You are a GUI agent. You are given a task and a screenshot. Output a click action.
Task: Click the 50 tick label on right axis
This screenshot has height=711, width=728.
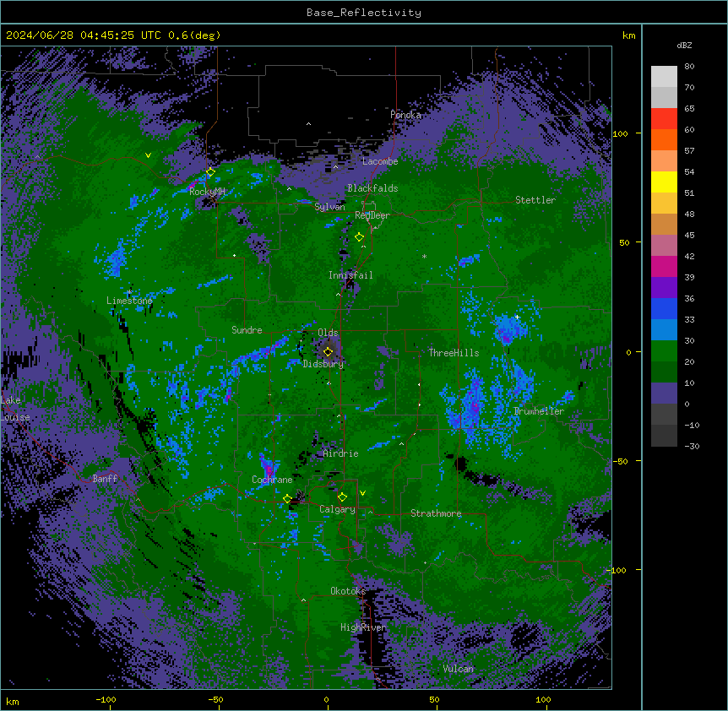[x=624, y=242]
